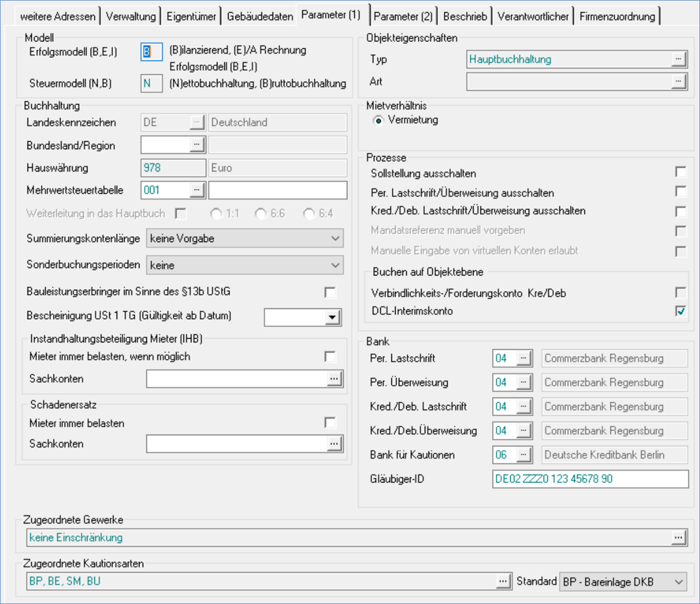This screenshot has width=700, height=604.
Task: Open the Bundesland/Region ellipsis lookup
Action: pos(197,145)
